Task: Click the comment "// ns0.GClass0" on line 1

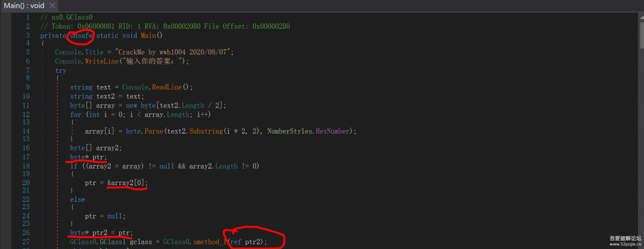Action: click(66, 17)
